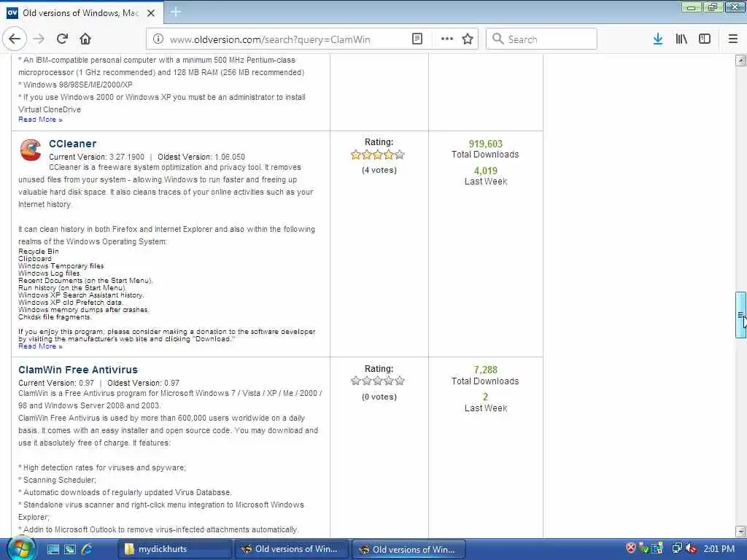Click ClamWin Oldest Version 0.97 text
This screenshot has width=747, height=560.
click(144, 383)
